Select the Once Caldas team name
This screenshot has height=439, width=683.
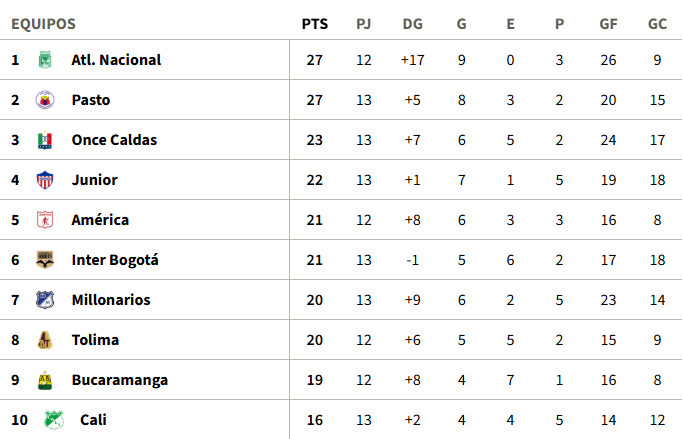114,140
